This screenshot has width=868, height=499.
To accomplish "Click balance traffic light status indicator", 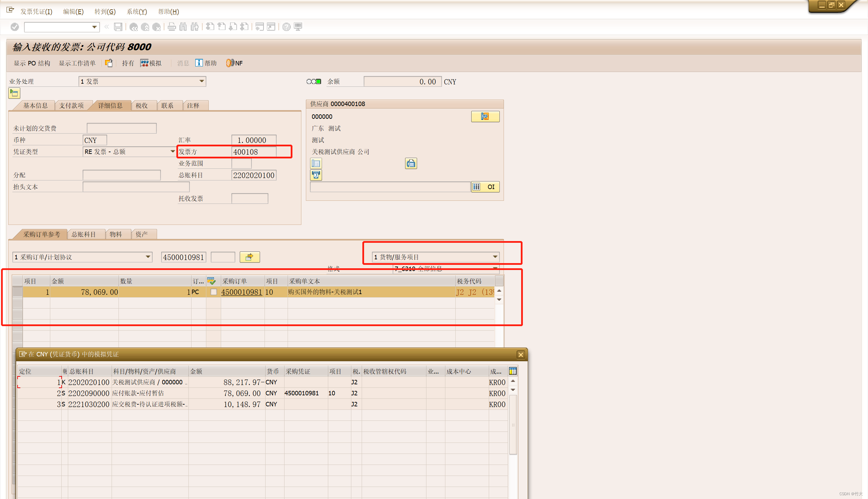I will click(x=313, y=82).
